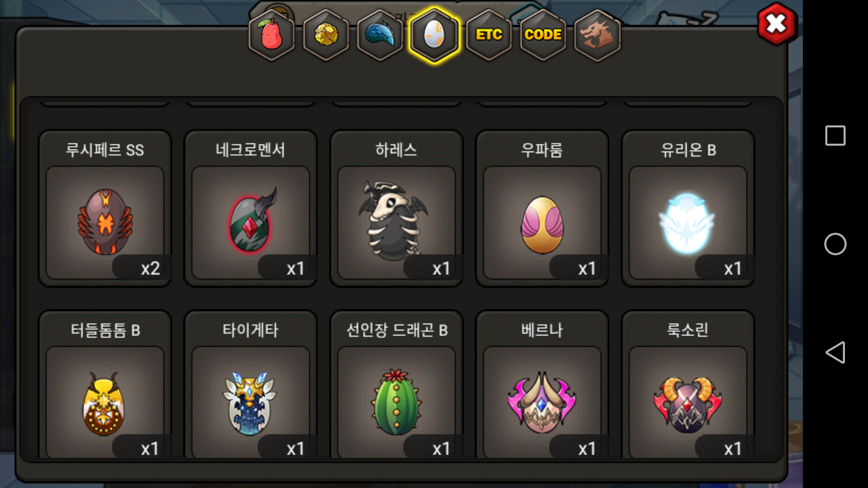
Task: Tap the Android back triangle button
Action: [835, 352]
